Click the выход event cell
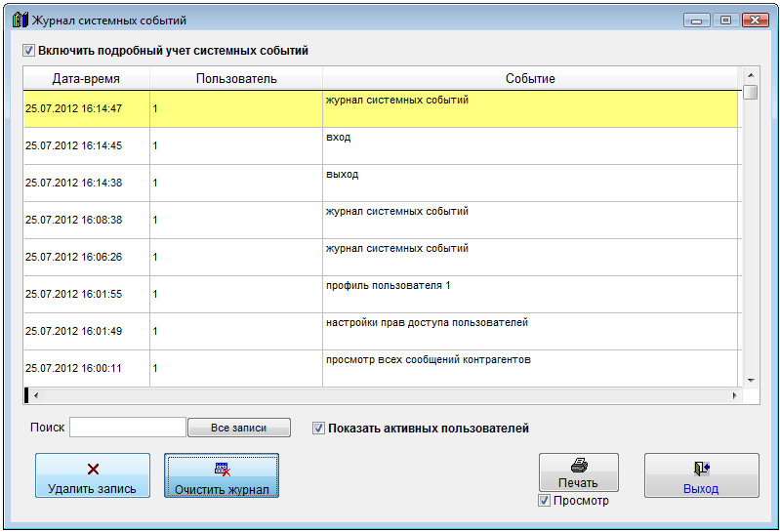780x532 pixels. tap(530, 183)
